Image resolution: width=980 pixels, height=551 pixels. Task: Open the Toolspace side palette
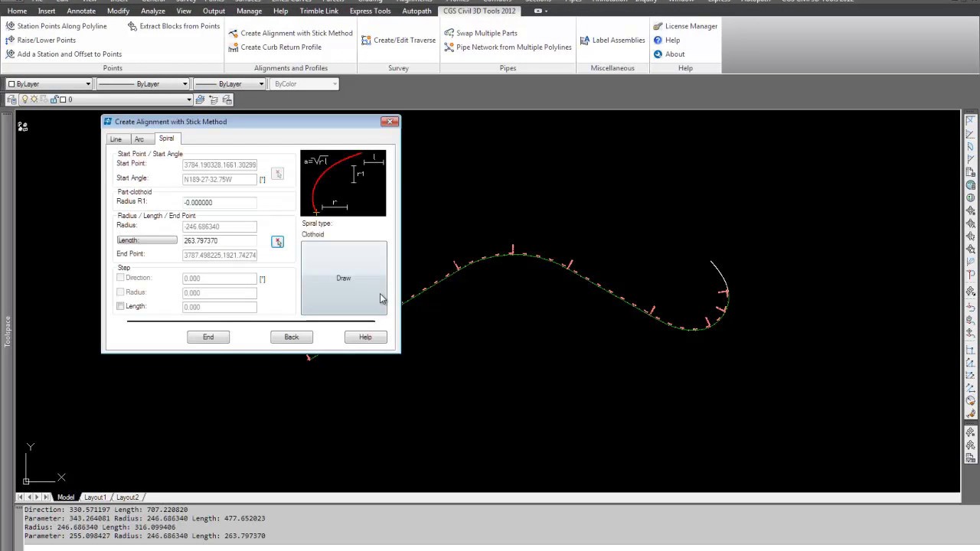coord(7,331)
